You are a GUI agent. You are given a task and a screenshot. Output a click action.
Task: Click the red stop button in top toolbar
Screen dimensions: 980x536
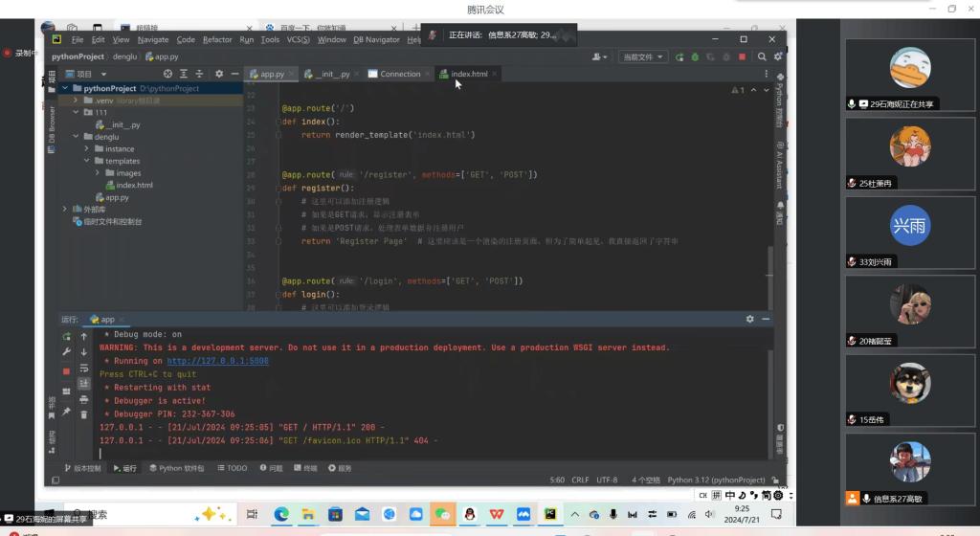pos(742,57)
